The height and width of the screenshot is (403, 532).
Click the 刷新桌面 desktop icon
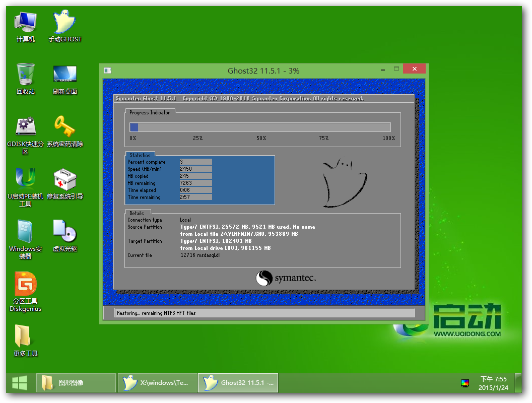tap(65, 80)
